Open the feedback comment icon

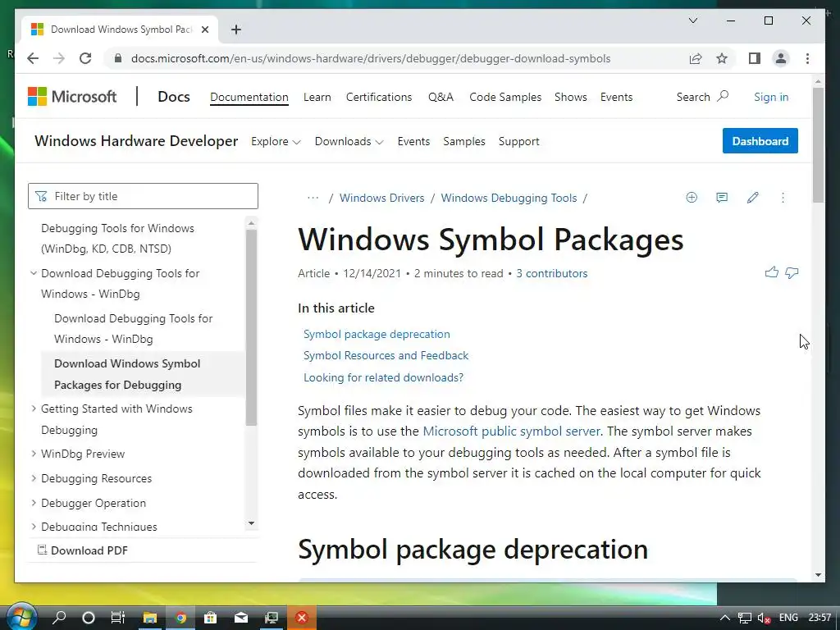click(x=722, y=198)
